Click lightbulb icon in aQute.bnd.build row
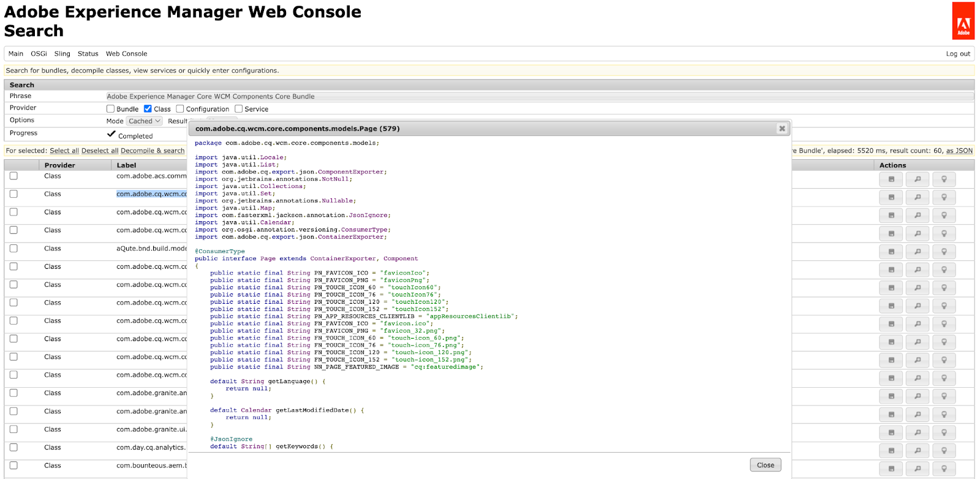The width and height of the screenshot is (980, 479). click(x=944, y=252)
